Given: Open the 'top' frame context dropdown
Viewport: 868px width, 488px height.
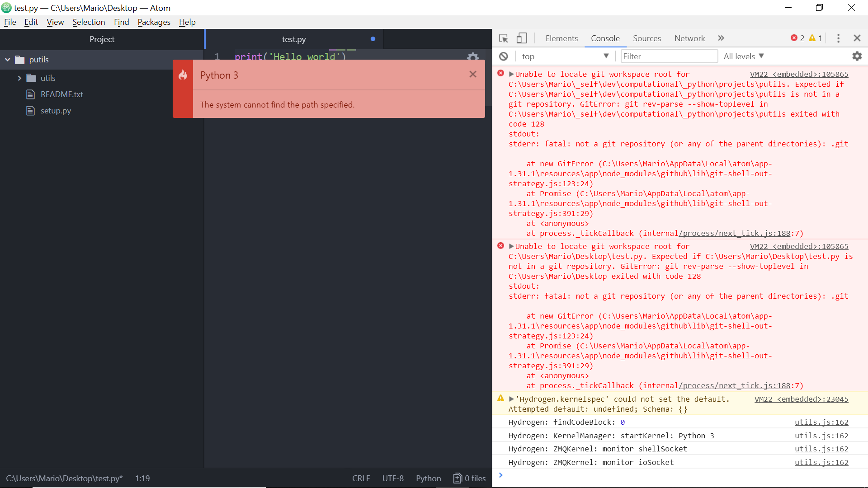Looking at the screenshot, I should (565, 56).
